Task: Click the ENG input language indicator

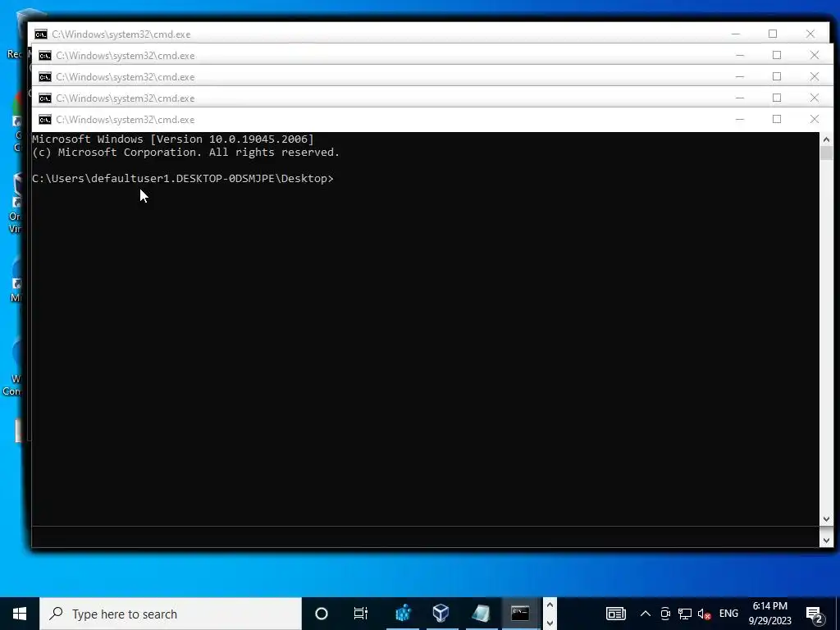Action: (728, 614)
